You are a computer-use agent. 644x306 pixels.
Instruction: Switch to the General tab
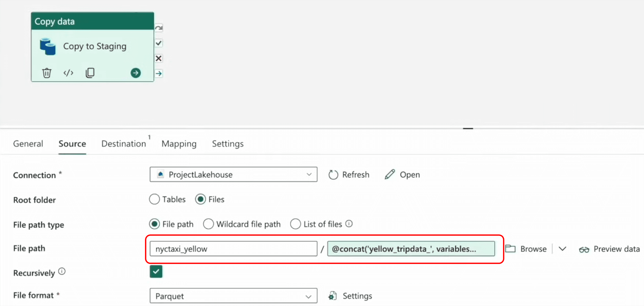28,144
